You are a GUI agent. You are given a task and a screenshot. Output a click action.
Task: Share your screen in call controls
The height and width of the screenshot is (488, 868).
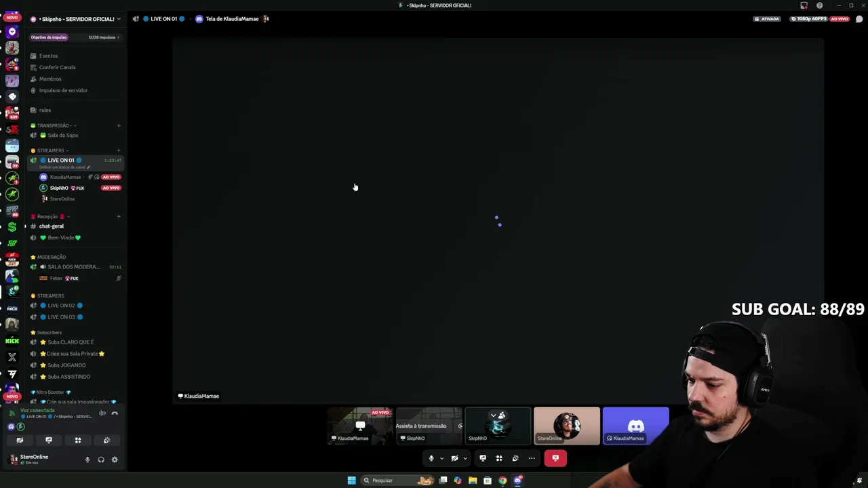[483, 458]
